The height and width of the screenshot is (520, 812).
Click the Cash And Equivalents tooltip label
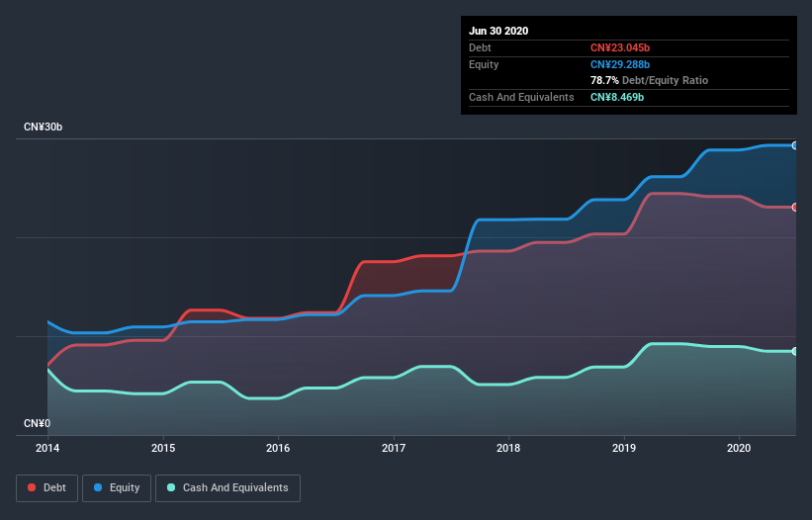[521, 97]
